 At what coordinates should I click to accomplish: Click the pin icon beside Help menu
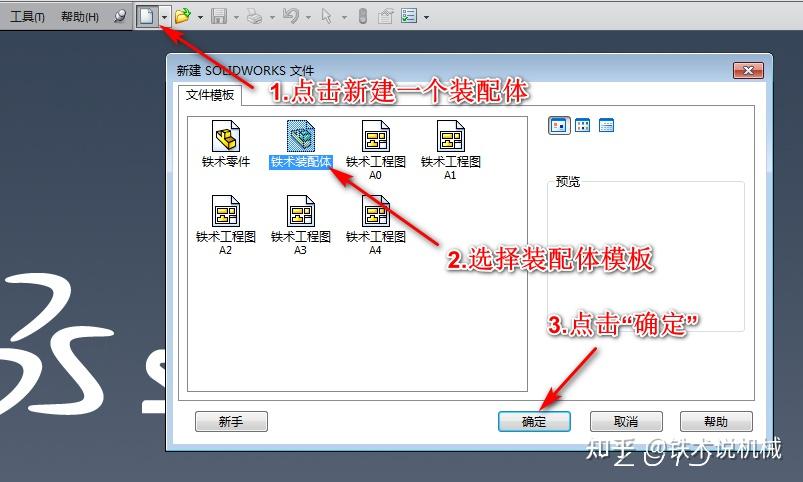click(120, 16)
